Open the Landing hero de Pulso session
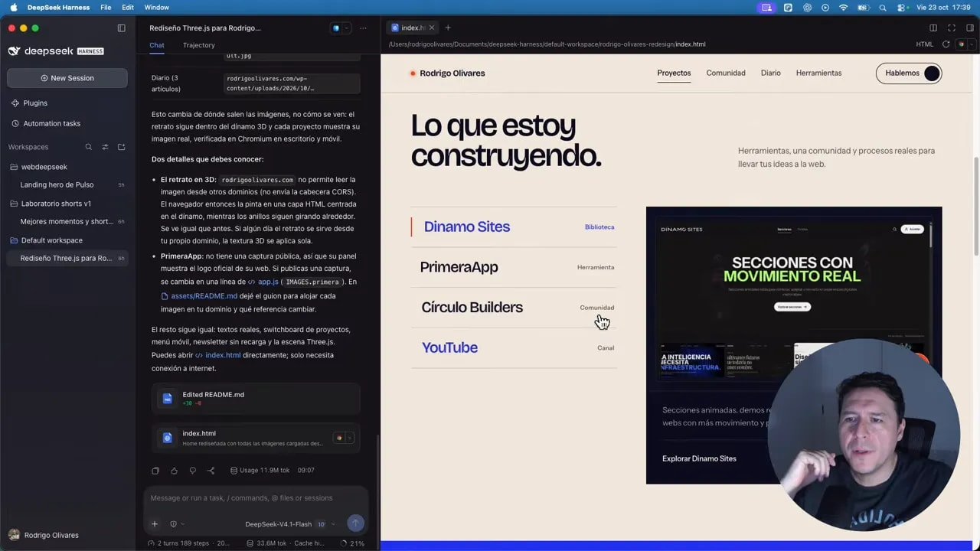980x551 pixels. click(x=67, y=185)
